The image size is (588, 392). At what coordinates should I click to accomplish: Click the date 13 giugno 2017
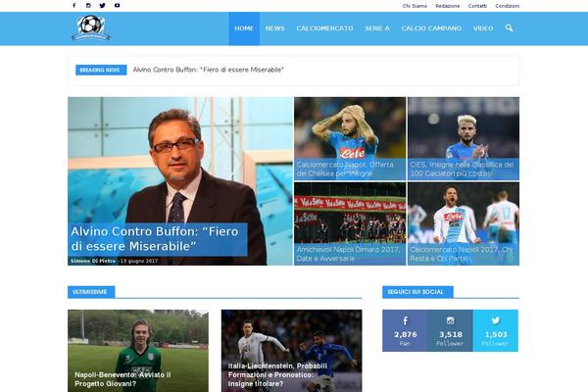pyautogui.click(x=139, y=261)
